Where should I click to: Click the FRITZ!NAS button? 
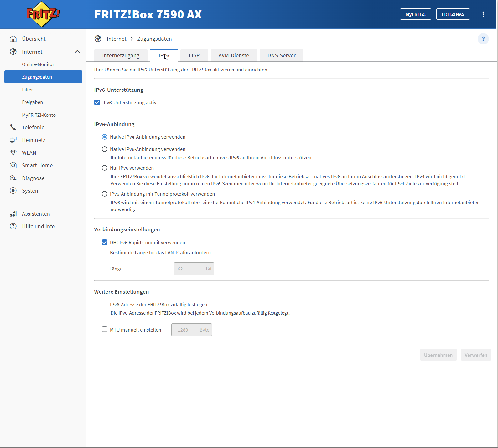453,14
